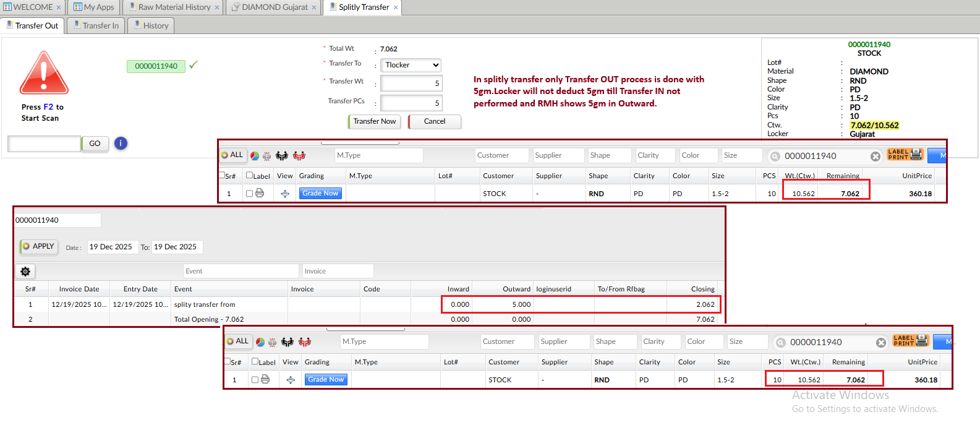
Task: Switch to the Transfer In tab
Action: click(96, 25)
